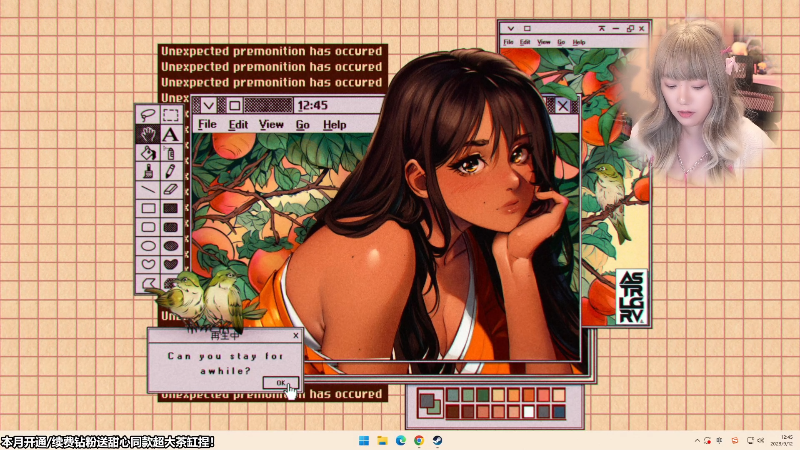
Task: Click the square button in the back window title bar
Action: [527, 29]
